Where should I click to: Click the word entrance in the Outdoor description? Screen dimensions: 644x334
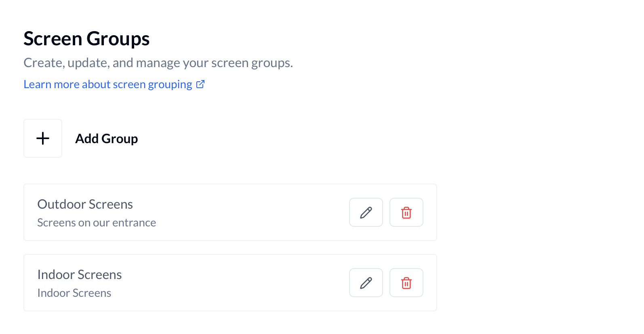pos(134,223)
